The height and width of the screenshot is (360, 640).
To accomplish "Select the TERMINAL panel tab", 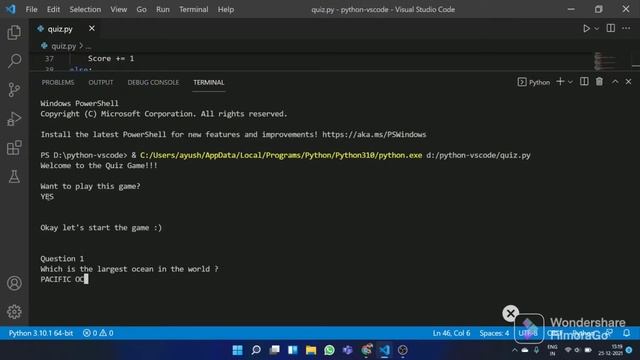I will click(x=209, y=82).
